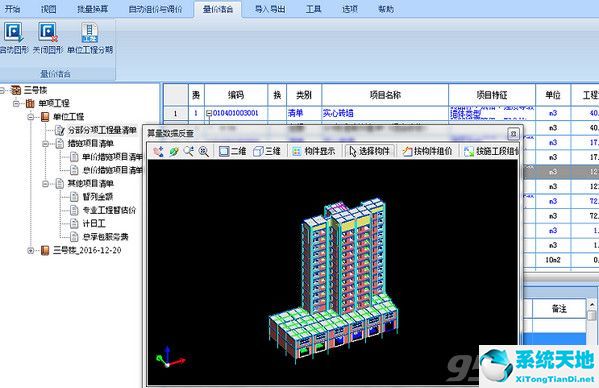Click code cell 010401003001
Image resolution: width=599 pixels, height=388 pixels.
(236, 113)
